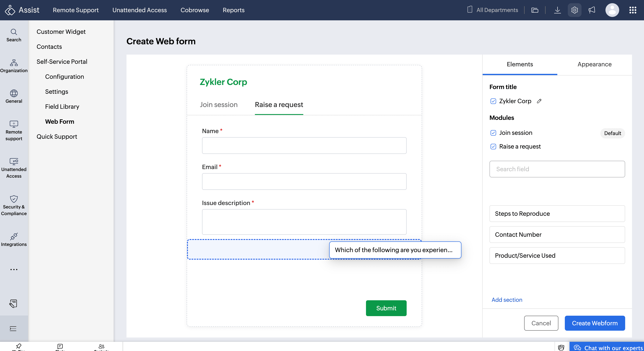This screenshot has width=644, height=351.
Task: Open Chats icon in the bottom bar
Action: pos(60,347)
